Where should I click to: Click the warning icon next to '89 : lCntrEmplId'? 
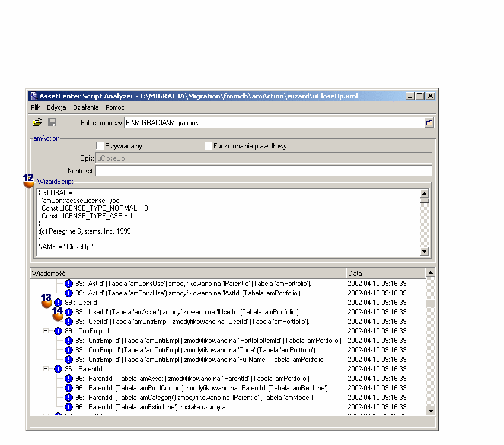58,331
